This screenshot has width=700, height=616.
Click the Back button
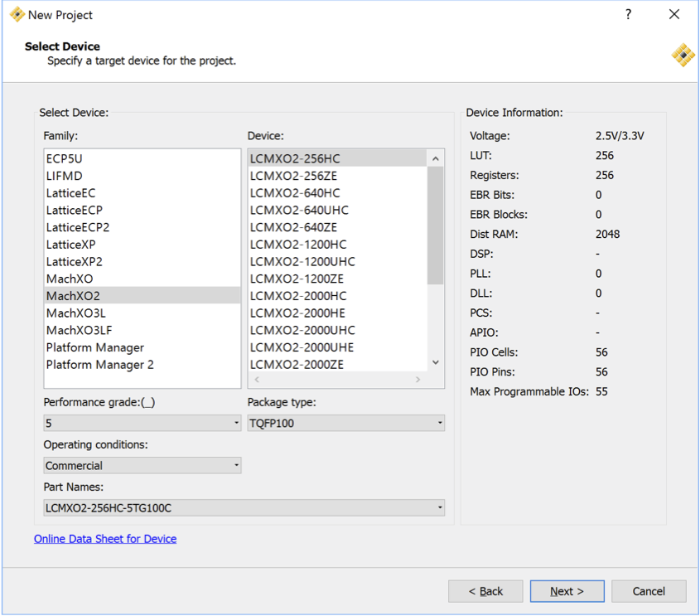pyautogui.click(x=485, y=591)
